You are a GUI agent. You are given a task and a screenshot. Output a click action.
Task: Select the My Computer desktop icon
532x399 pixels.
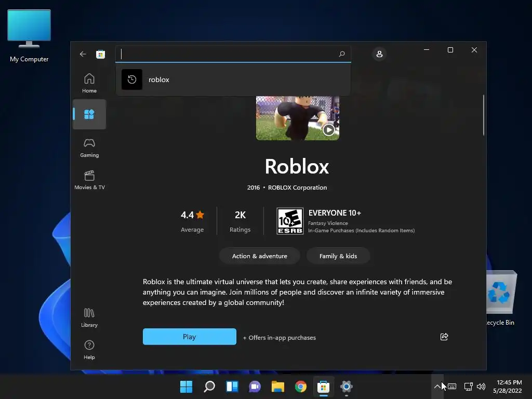(x=29, y=36)
